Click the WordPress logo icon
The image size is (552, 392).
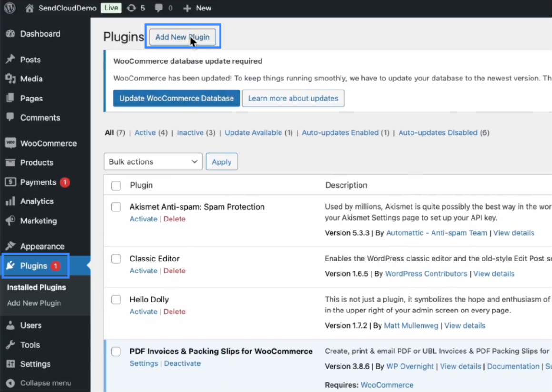click(x=10, y=8)
